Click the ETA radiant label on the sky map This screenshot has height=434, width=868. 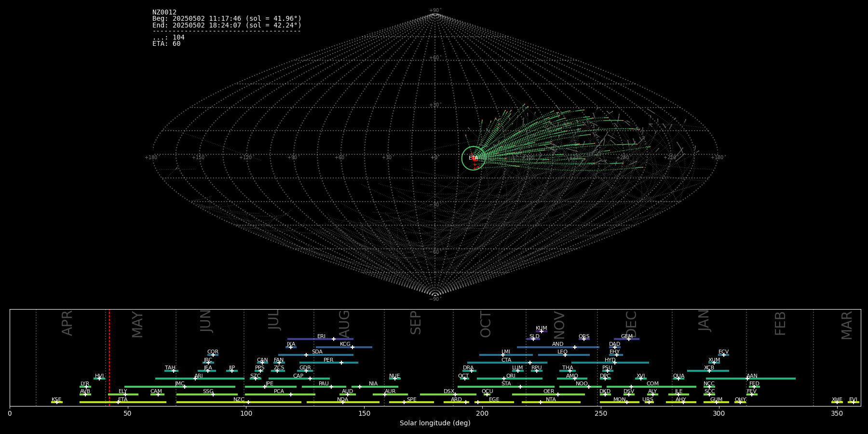(473, 158)
